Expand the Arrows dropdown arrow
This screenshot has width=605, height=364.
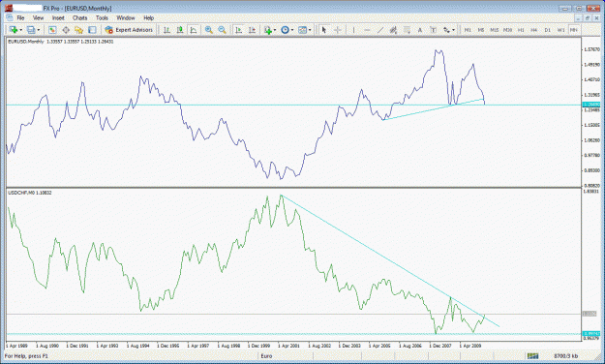pos(453,30)
